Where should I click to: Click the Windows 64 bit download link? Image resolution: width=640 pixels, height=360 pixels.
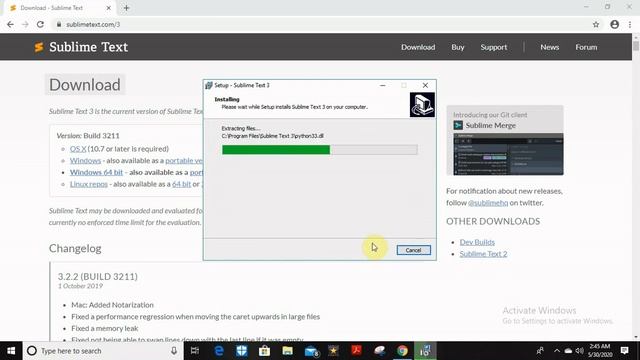96,172
